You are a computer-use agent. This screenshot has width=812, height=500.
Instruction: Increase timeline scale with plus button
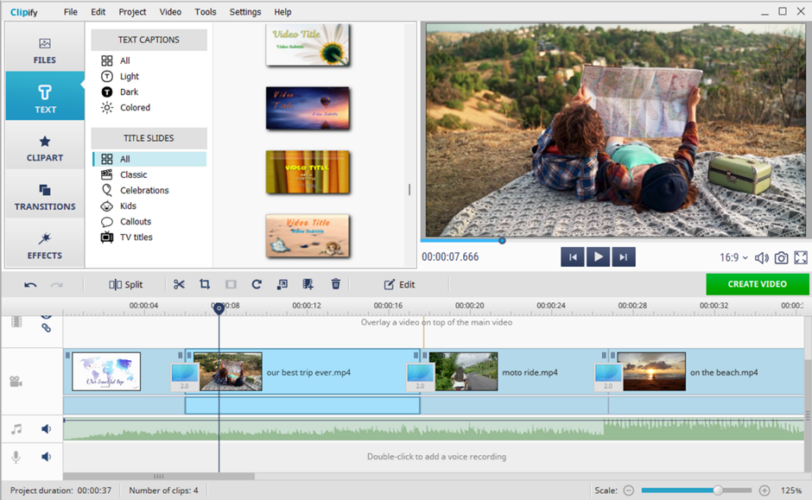coord(764,490)
